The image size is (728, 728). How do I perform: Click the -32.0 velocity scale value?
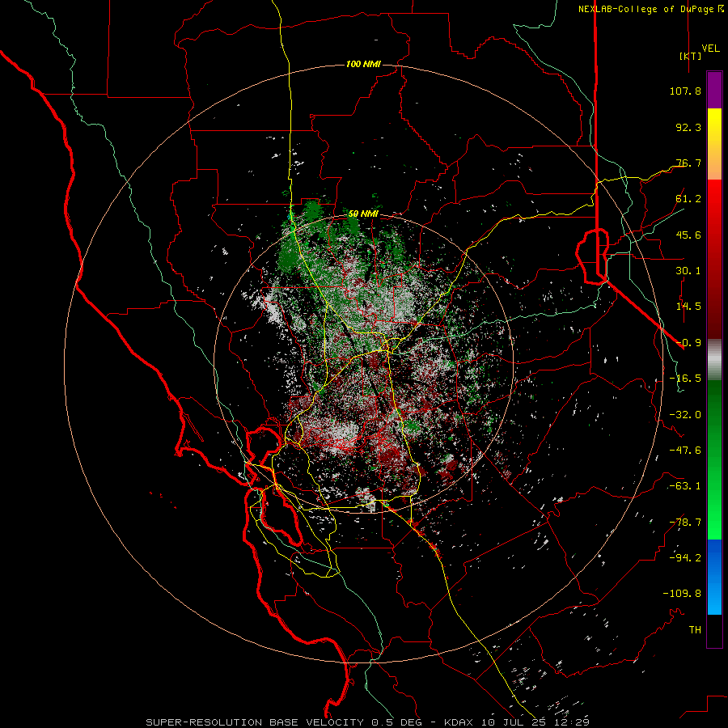(x=685, y=415)
